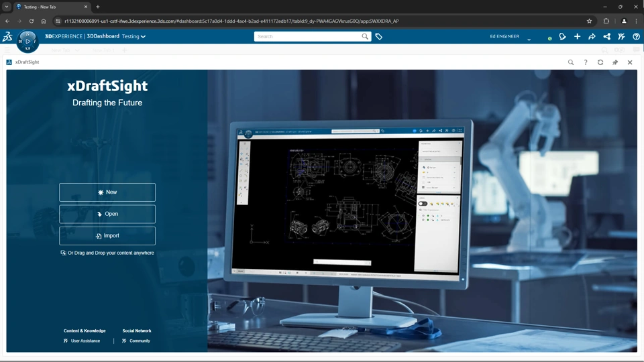Click the Open button

pyautogui.click(x=107, y=214)
